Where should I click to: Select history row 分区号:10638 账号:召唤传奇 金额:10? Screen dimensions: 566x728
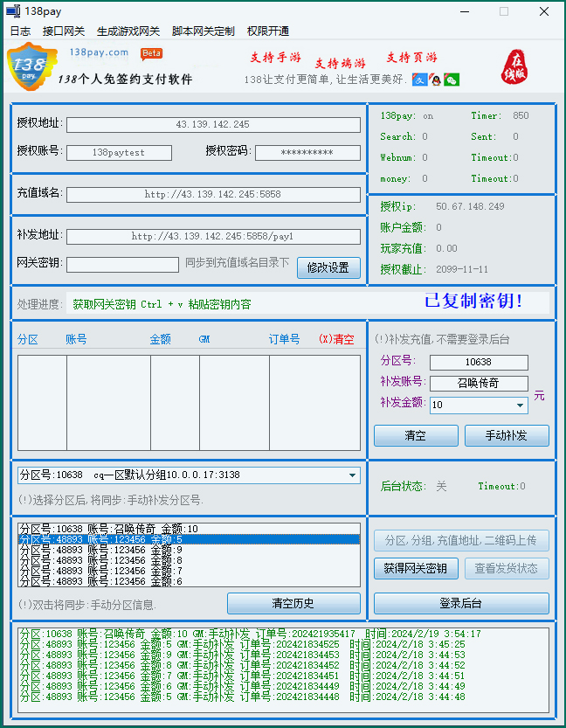click(189, 529)
